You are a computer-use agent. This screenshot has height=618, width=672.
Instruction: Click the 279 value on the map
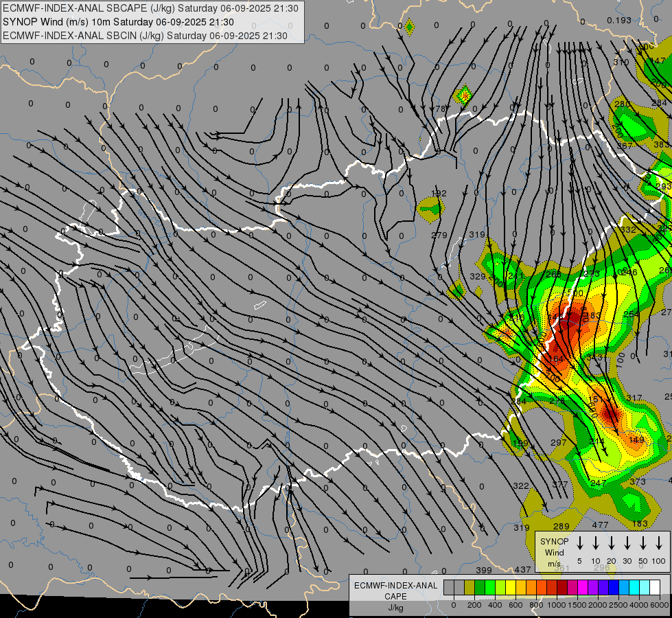pos(439,235)
